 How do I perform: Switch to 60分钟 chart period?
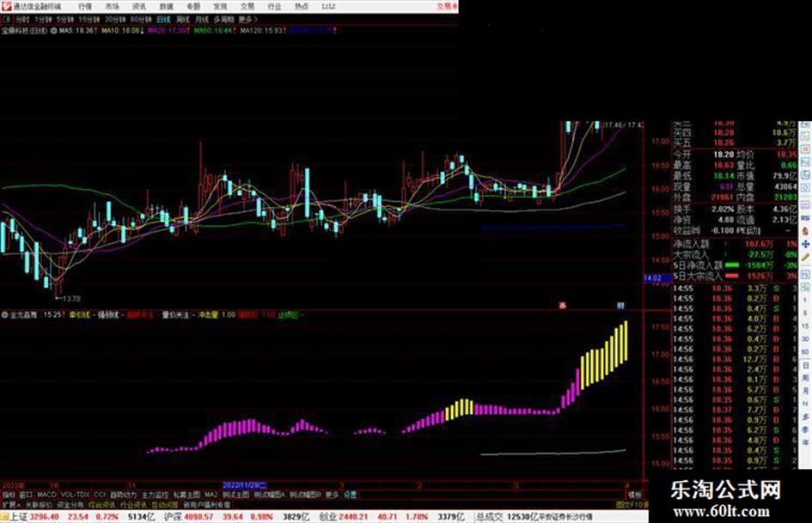[140, 20]
